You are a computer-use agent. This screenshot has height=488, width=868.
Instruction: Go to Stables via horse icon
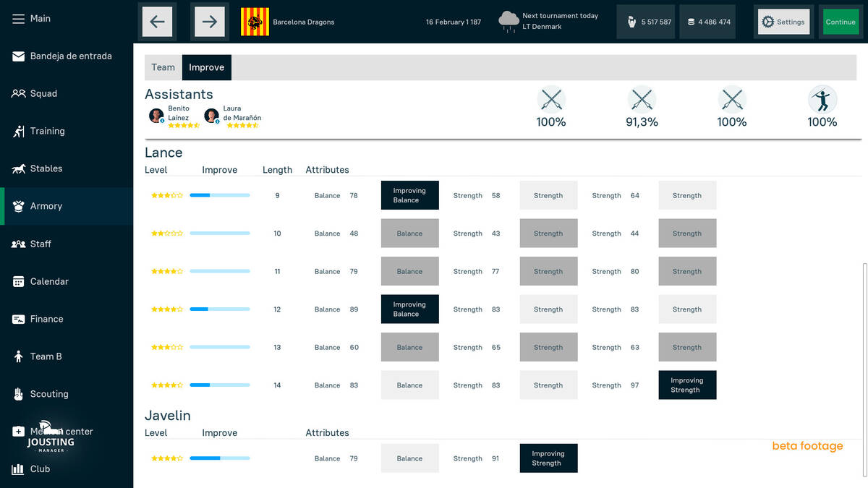tap(18, 169)
